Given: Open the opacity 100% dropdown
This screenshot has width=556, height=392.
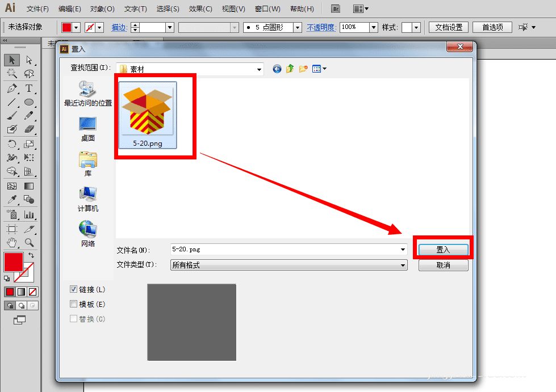Looking at the screenshot, I should tap(373, 27).
